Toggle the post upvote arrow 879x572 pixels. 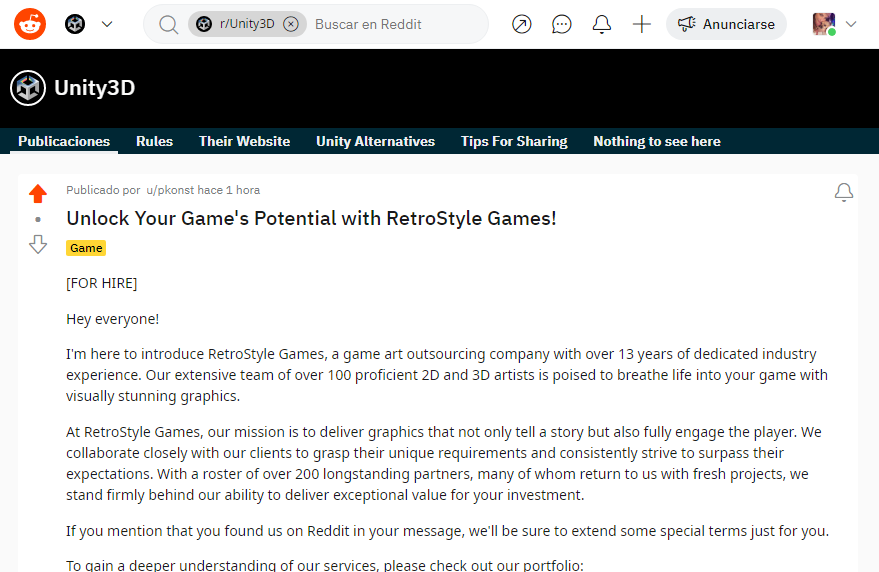38,193
